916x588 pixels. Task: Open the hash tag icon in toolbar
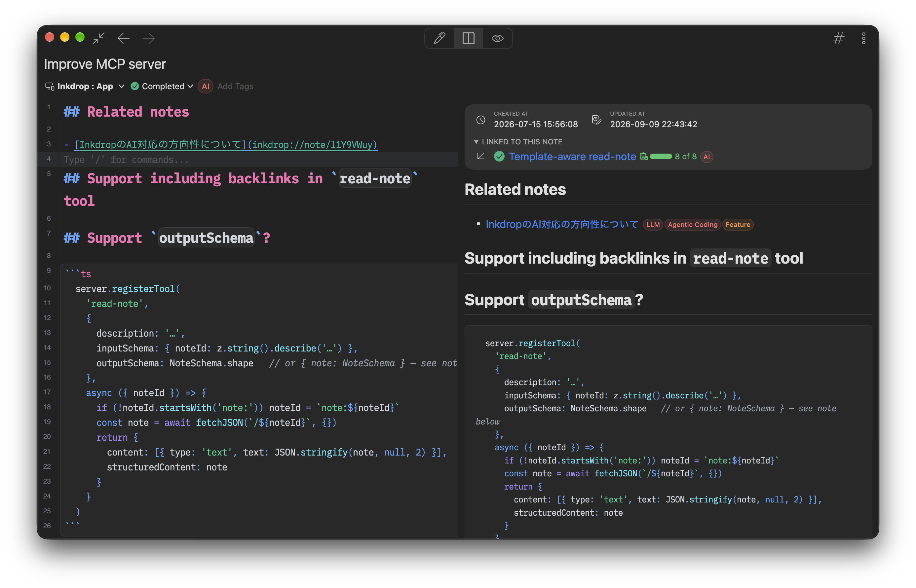click(x=838, y=38)
